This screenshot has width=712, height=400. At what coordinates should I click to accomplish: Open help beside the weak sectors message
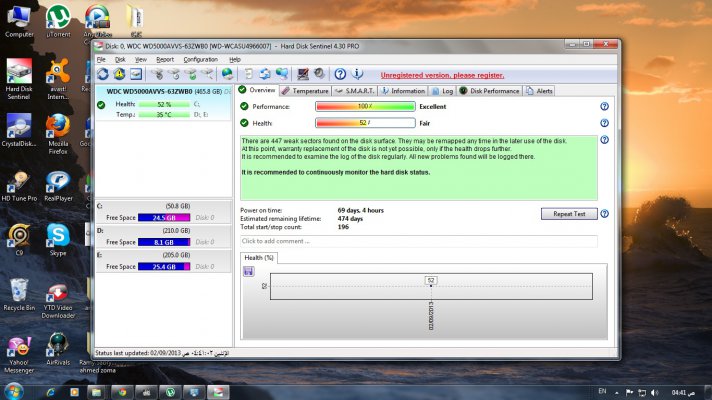click(604, 140)
